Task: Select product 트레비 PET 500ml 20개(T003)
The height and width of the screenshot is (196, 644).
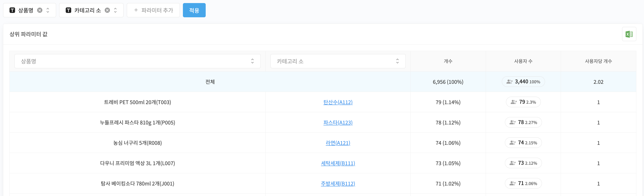Action: [x=138, y=102]
